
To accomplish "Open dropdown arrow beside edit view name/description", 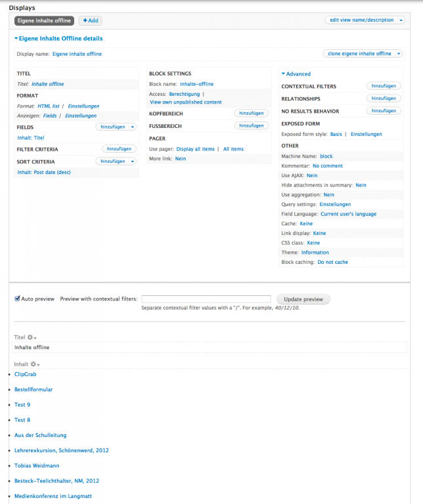I will pos(399,20).
